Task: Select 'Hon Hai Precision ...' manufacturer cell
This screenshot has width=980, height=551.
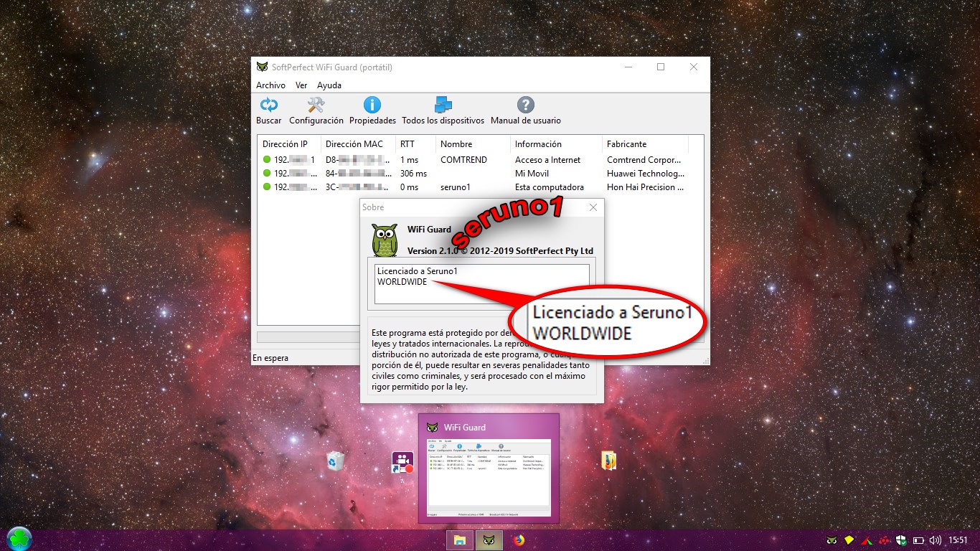Action: click(x=646, y=187)
